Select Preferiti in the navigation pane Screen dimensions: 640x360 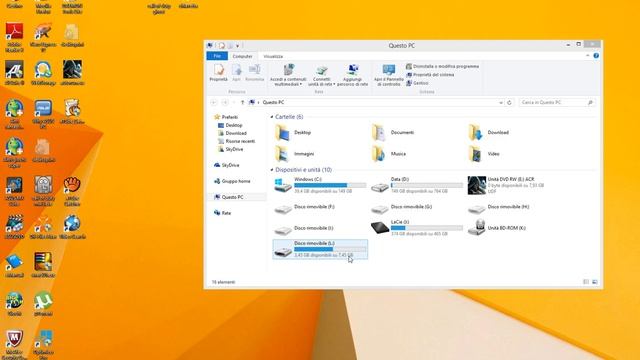coord(226,117)
